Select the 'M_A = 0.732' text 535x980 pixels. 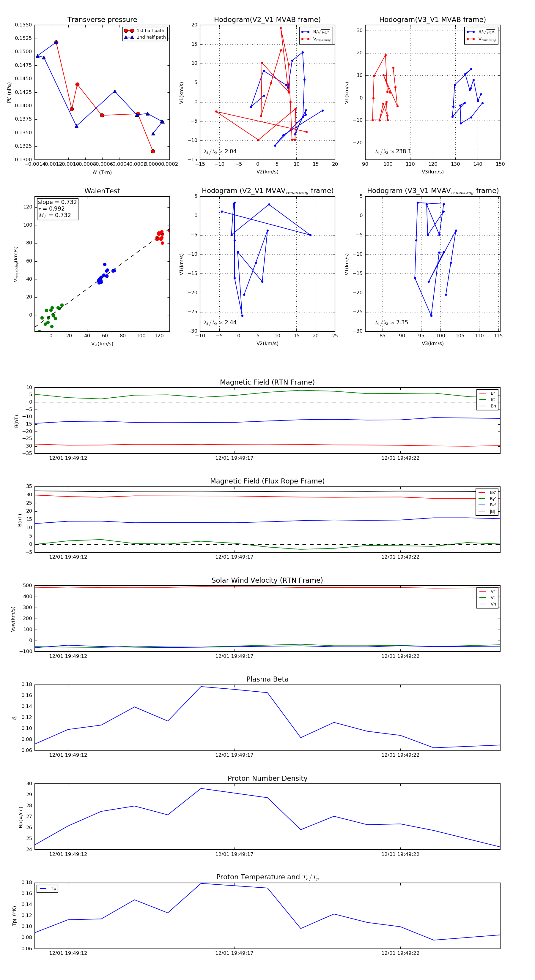54,215
